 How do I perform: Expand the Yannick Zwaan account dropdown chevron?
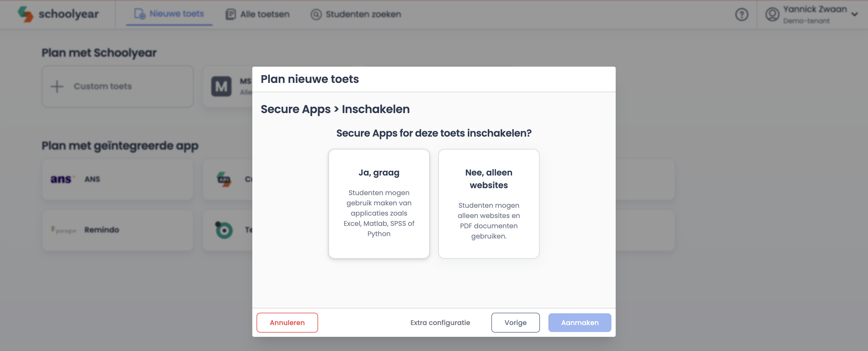click(x=854, y=14)
